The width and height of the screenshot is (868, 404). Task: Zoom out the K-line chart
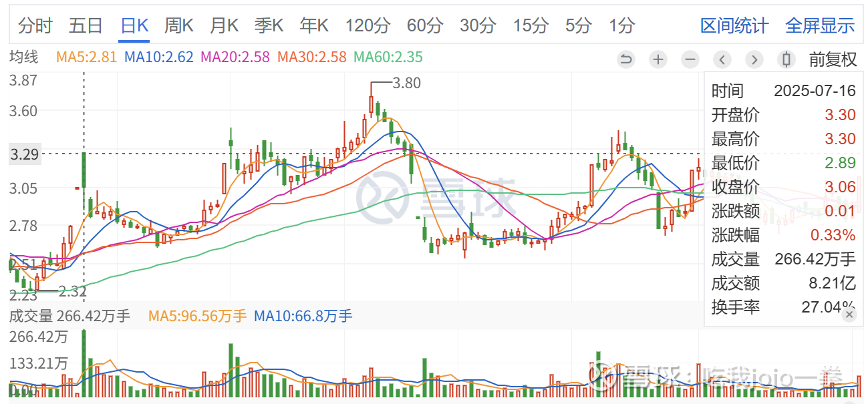[x=690, y=59]
